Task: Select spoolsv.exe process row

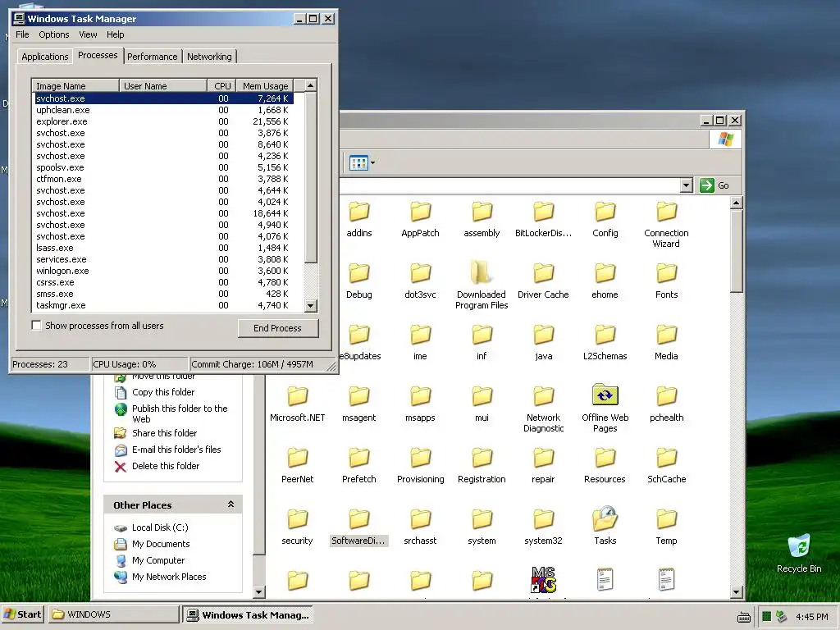Action: point(164,167)
